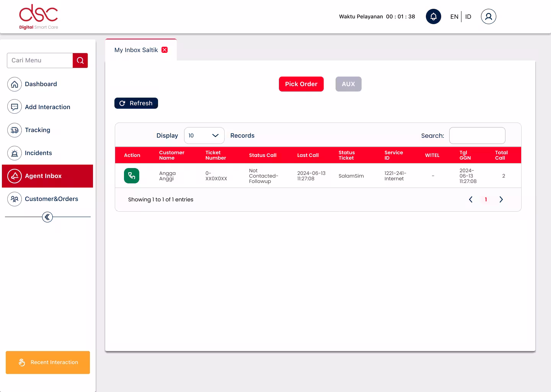The width and height of the screenshot is (551, 392).
Task: Click the green phone call action icon
Action: coord(132,176)
